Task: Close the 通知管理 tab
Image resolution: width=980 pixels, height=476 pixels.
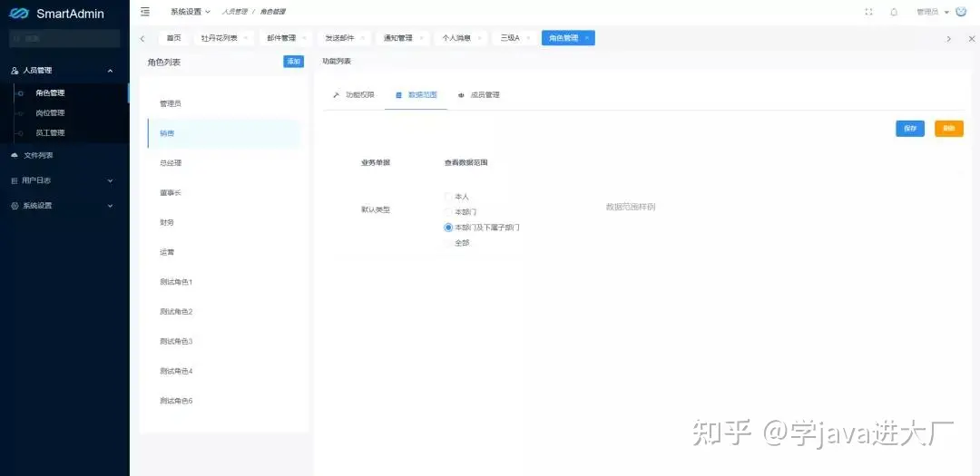Action: (x=421, y=38)
